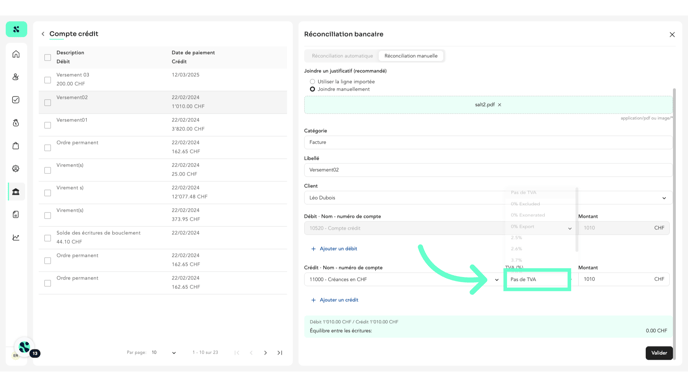The width and height of the screenshot is (688, 387).
Task: Open the Par page rows dropdown
Action: (x=164, y=353)
